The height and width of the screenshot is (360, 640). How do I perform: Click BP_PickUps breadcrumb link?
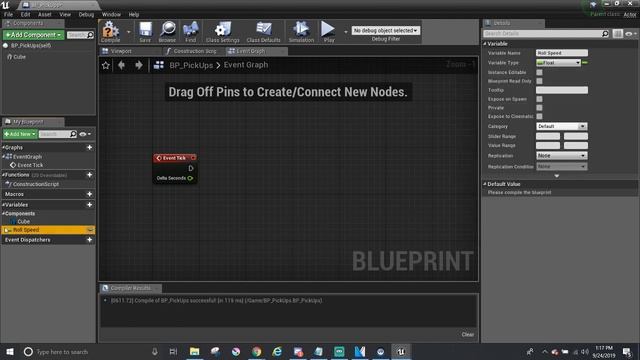coord(191,65)
